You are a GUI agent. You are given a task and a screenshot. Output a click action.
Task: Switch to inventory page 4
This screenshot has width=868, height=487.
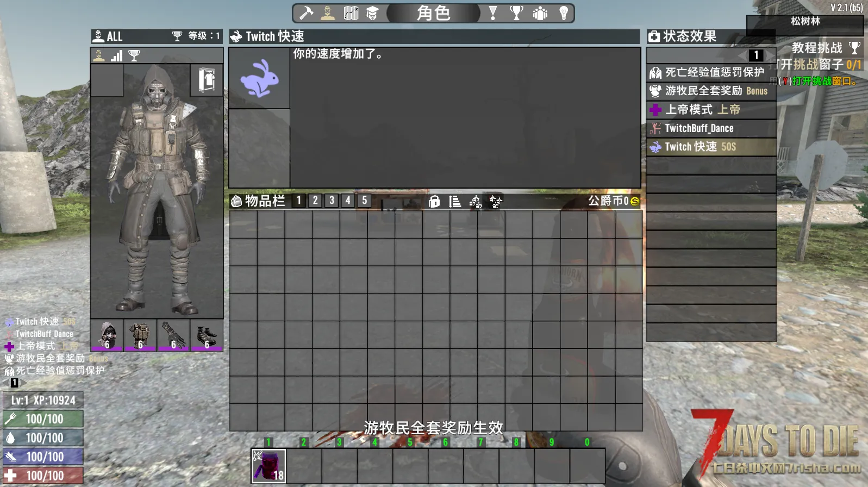348,201
